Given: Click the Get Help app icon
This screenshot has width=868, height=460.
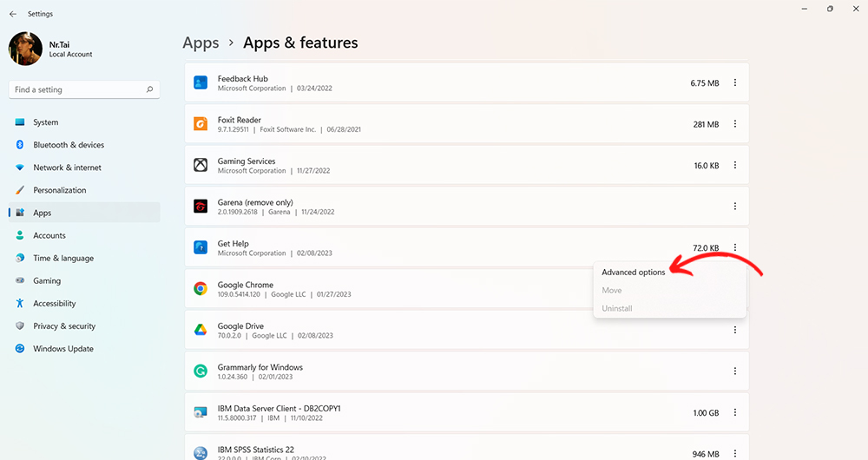Looking at the screenshot, I should click(201, 247).
